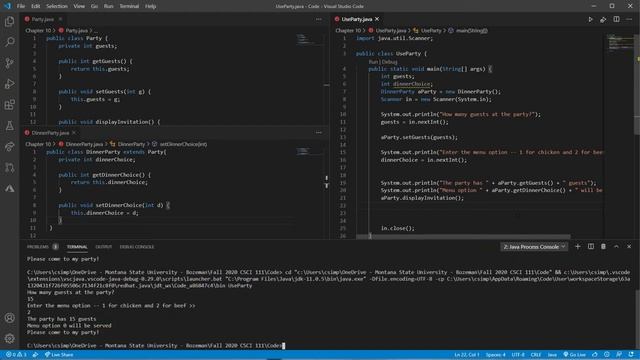The width and height of the screenshot is (640, 360).
Task: Open the Extensions view
Action: point(9,105)
